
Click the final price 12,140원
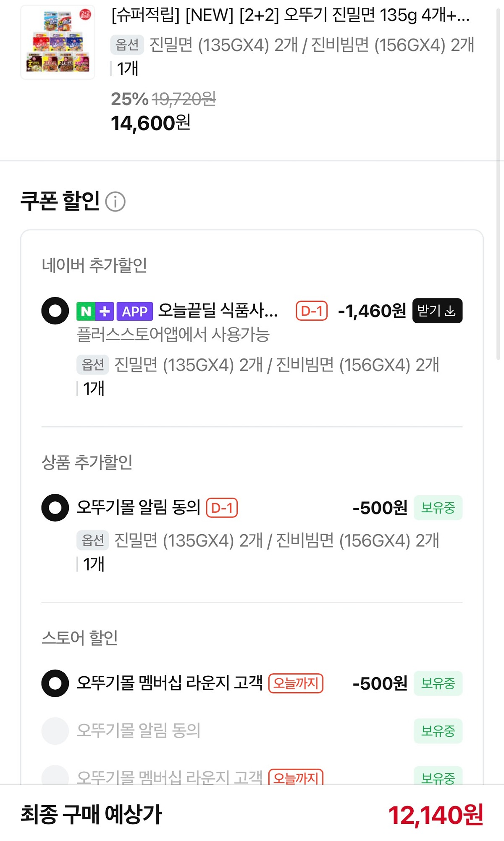[435, 815]
